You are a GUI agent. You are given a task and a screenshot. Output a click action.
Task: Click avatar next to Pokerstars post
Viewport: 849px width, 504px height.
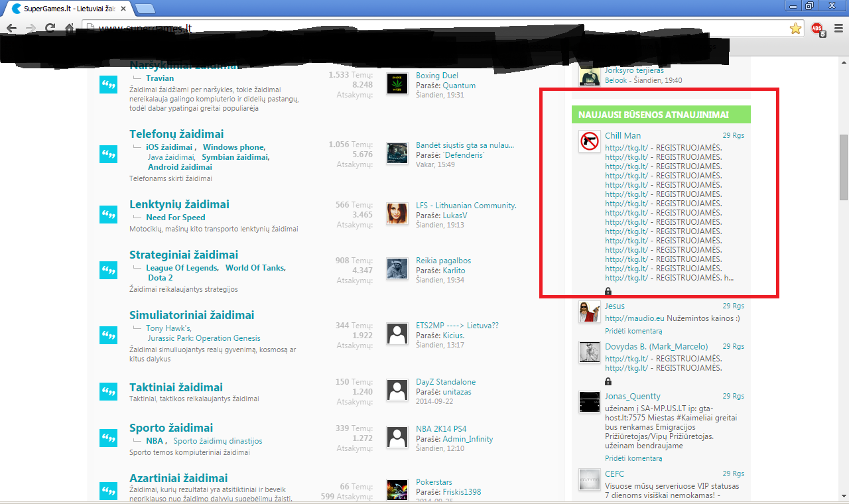[x=397, y=489]
